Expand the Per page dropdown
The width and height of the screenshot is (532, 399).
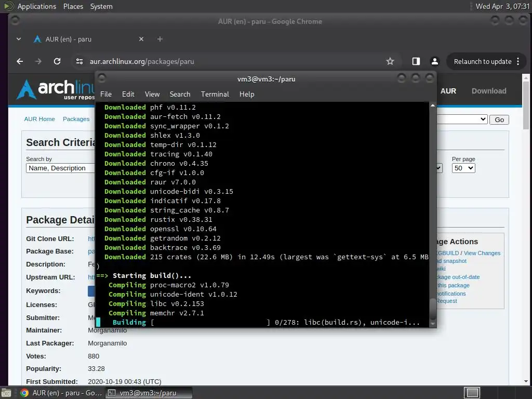point(463,168)
